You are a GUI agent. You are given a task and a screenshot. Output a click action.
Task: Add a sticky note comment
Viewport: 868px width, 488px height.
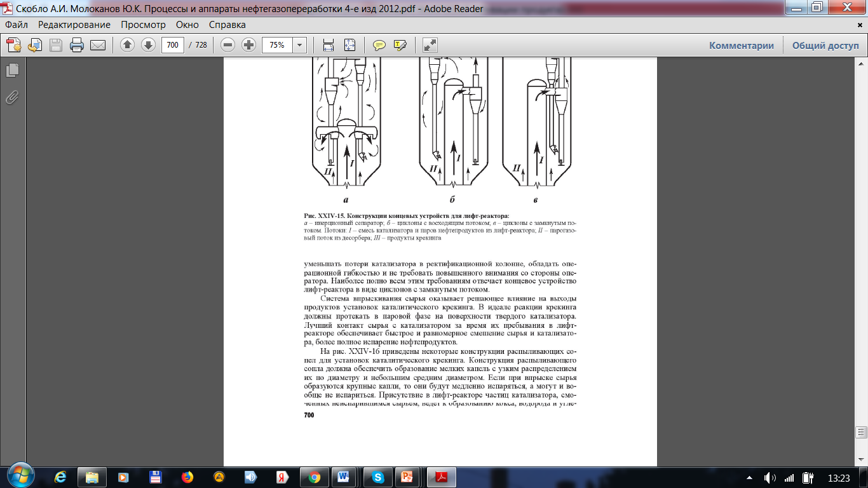point(379,45)
